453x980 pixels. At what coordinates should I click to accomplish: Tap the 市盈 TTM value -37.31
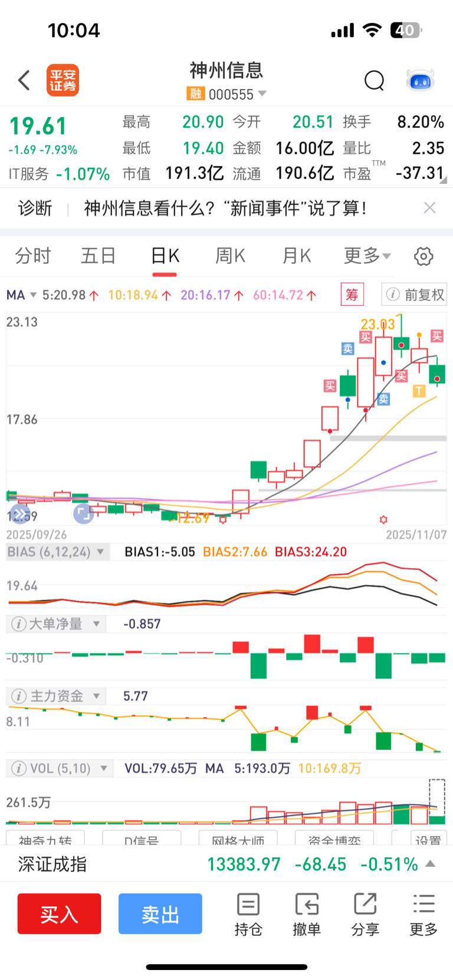point(419,173)
